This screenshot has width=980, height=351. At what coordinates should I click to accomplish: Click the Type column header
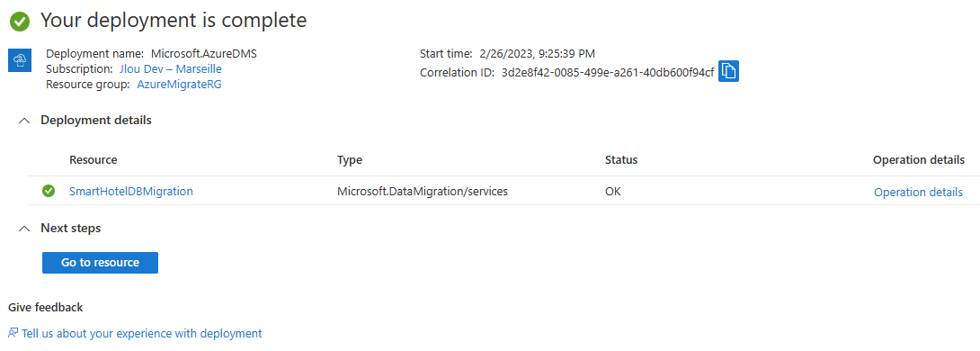[350, 160]
